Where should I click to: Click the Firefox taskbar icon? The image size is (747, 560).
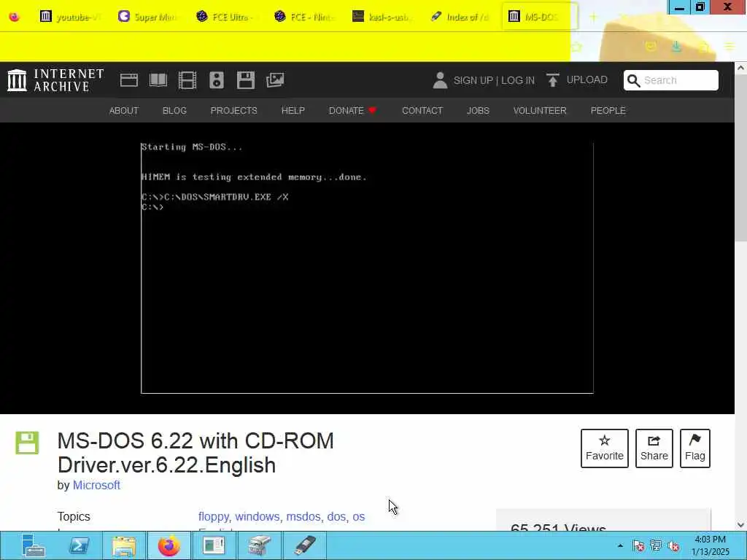[169, 545]
